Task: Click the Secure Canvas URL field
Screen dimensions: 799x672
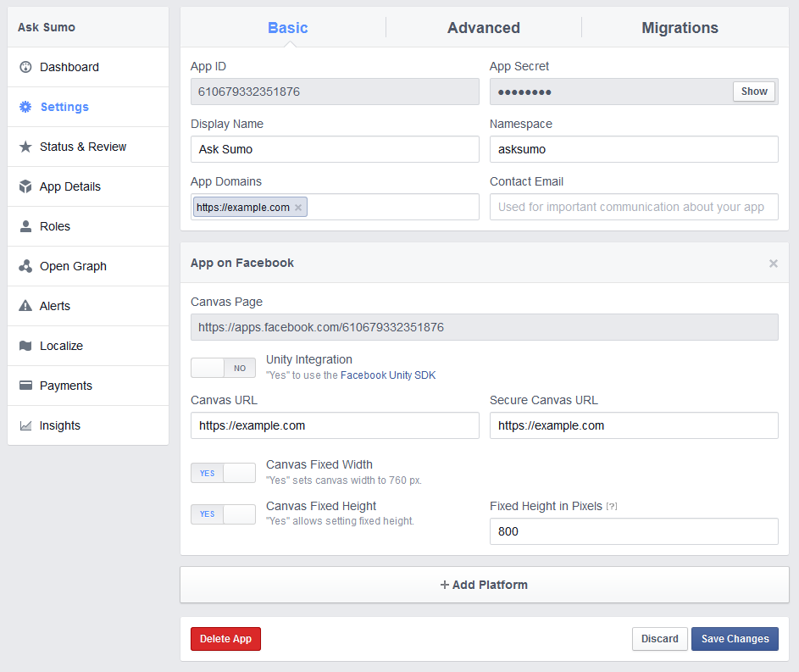Action: 634,425
